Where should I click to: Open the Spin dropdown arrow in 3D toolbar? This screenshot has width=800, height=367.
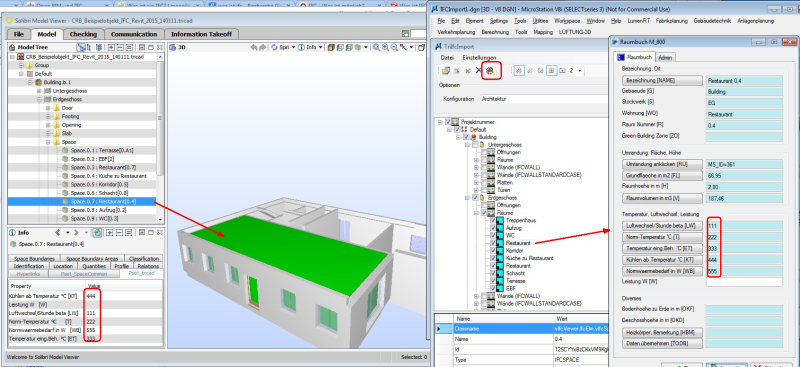293,47
